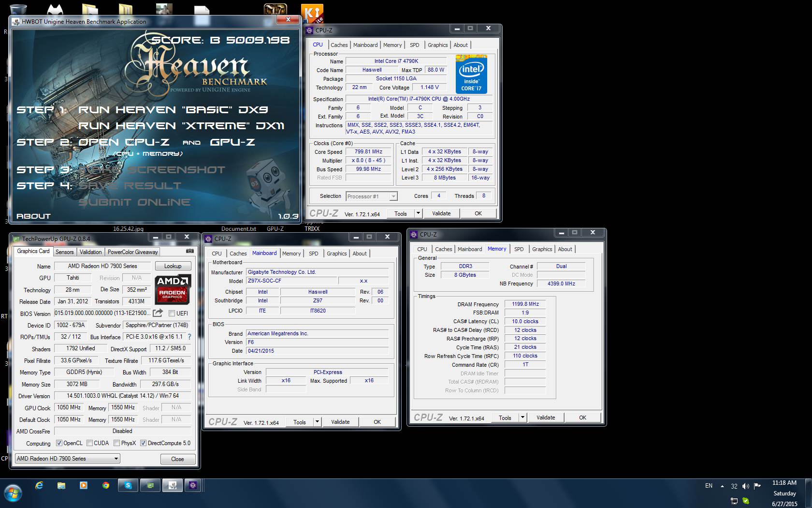
Task: Open Mainboard tab in CPU-Z CPU window
Action: click(365, 45)
